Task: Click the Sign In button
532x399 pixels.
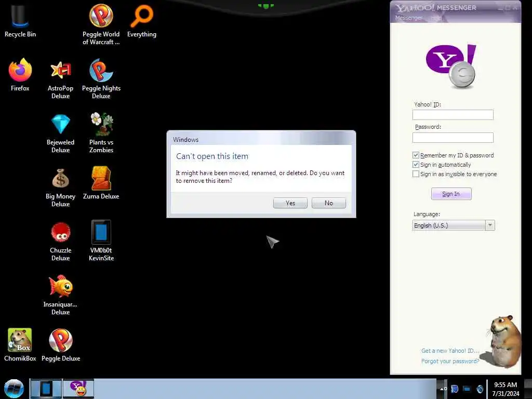Action: tap(451, 194)
